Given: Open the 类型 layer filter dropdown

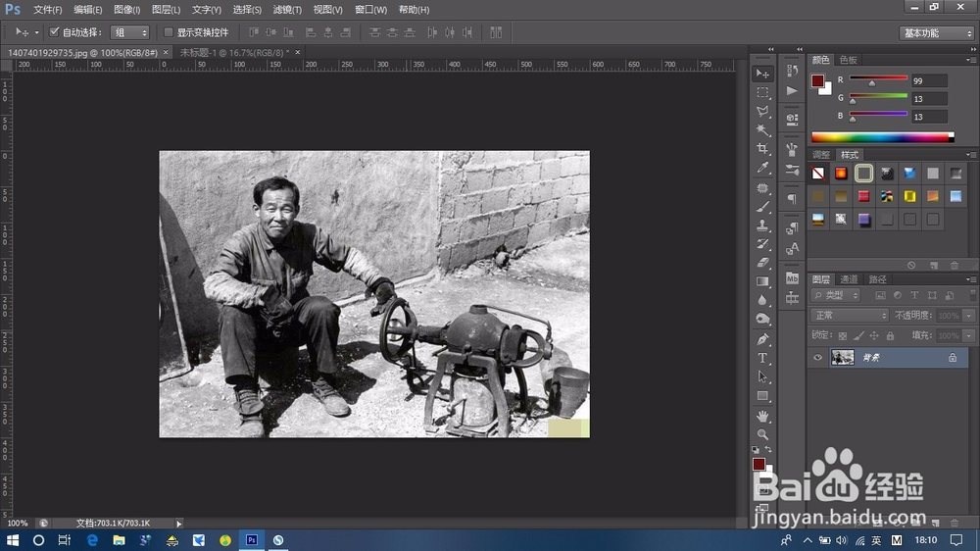Looking at the screenshot, I should point(836,295).
